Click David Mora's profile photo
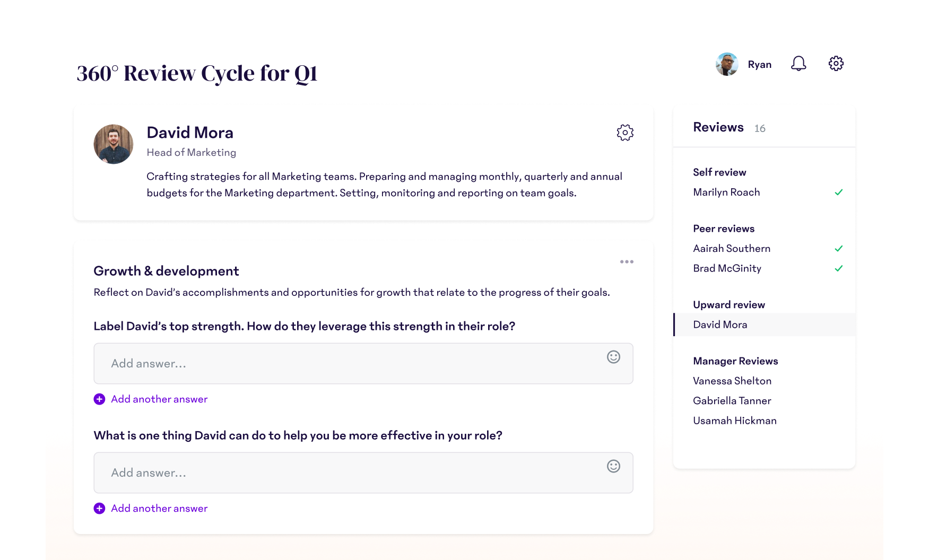The image size is (929, 560). [114, 144]
